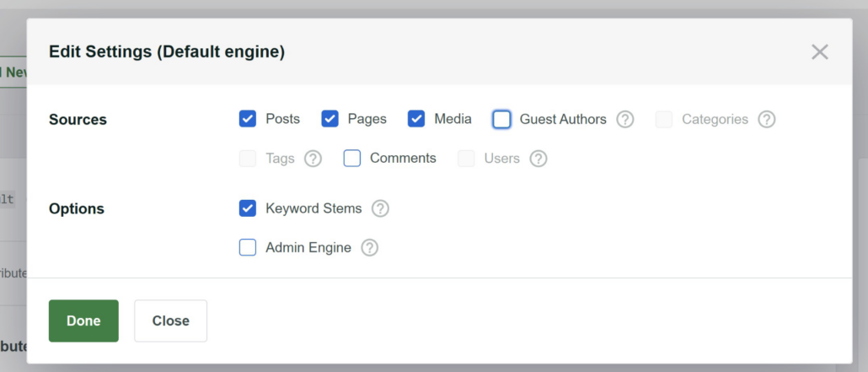Uncheck the Media source checkbox
This screenshot has height=372, width=868.
pos(416,119)
